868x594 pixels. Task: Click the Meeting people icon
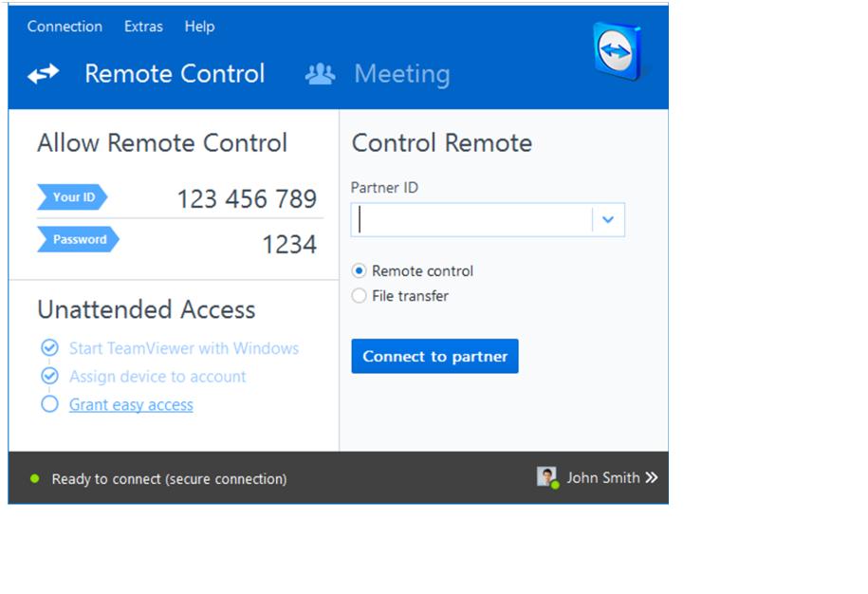point(320,74)
